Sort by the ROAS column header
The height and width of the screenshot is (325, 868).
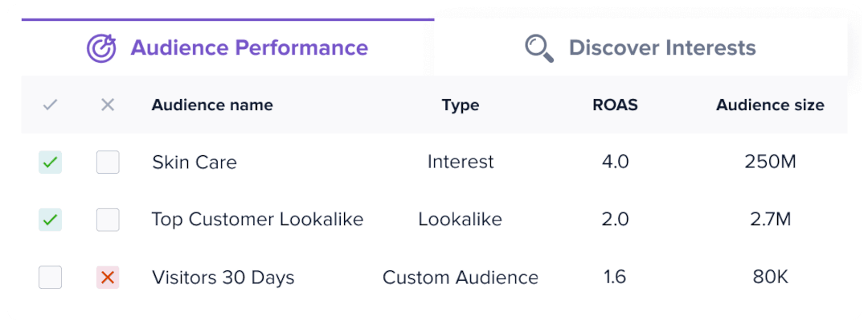(615, 105)
